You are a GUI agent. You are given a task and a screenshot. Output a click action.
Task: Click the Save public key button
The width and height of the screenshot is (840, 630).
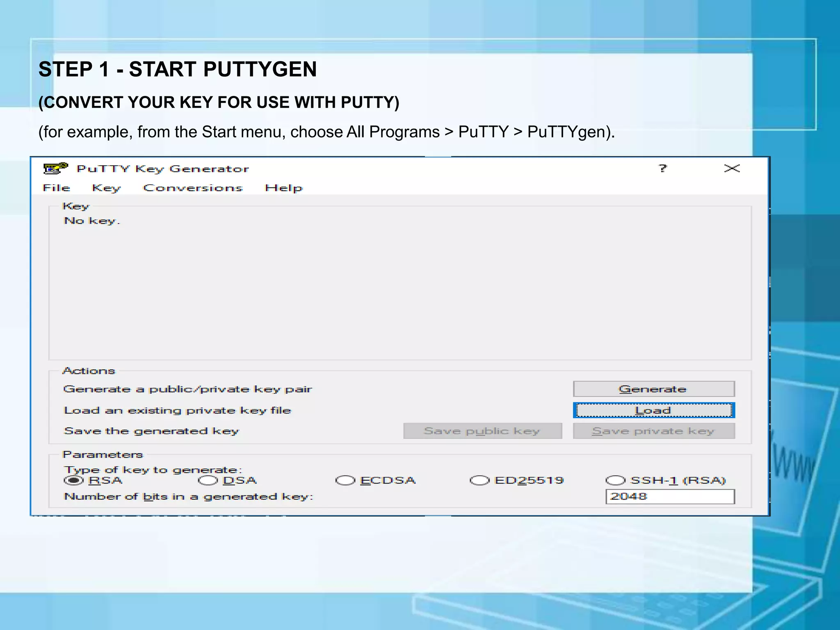(482, 431)
